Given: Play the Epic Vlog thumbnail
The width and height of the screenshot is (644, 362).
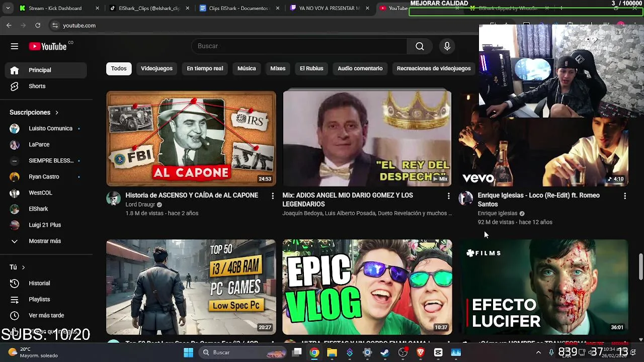Looking at the screenshot, I should pos(367,287).
